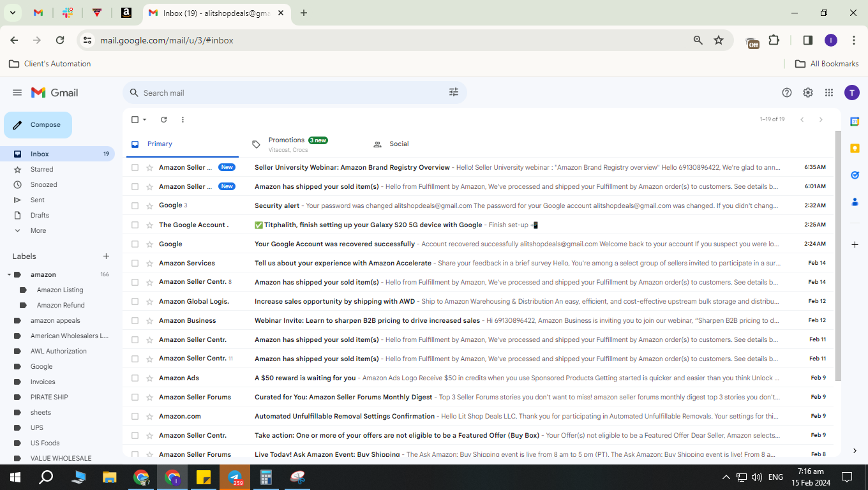Open the Starred folder
The width and height of the screenshot is (868, 490).
pos(57,169)
